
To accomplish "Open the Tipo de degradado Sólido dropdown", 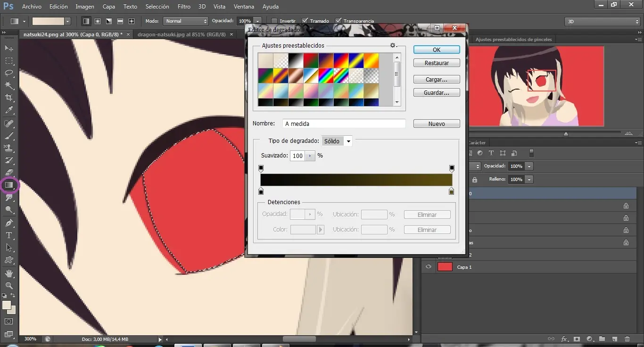I will pyautogui.click(x=337, y=141).
